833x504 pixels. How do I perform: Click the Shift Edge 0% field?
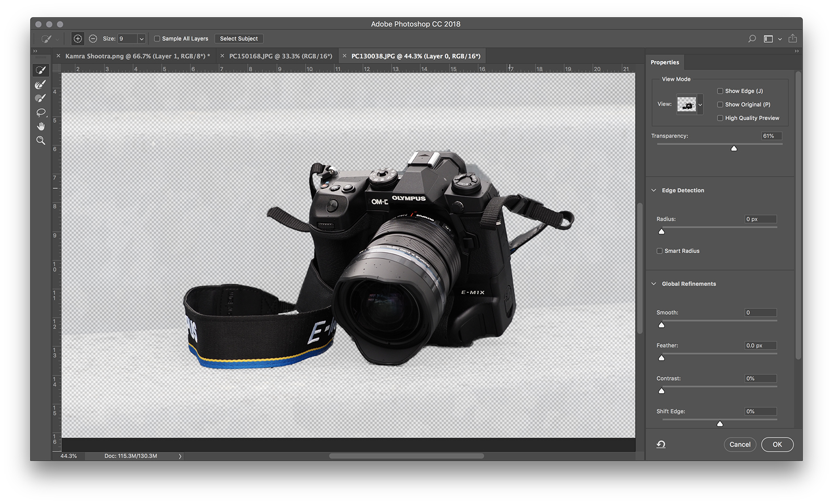click(x=761, y=411)
